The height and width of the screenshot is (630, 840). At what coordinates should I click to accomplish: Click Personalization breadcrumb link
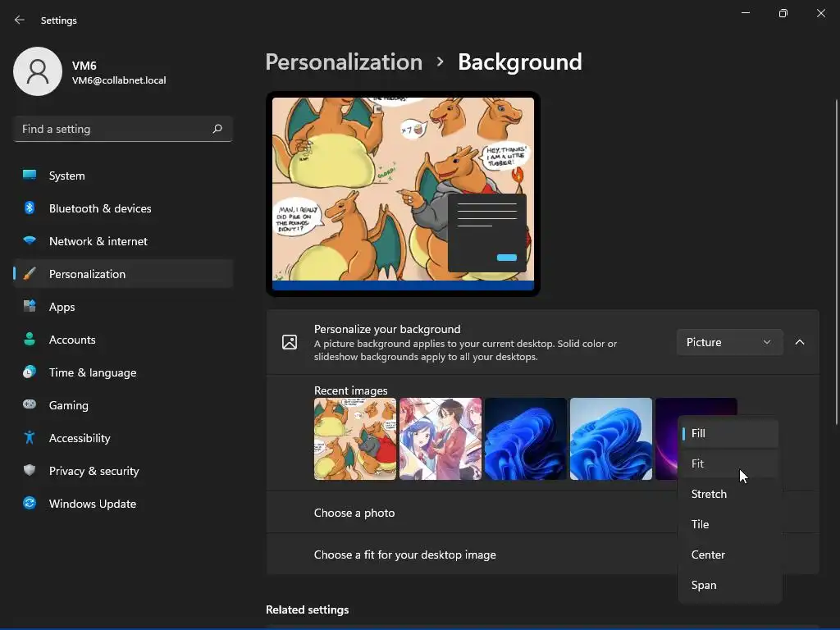(344, 62)
